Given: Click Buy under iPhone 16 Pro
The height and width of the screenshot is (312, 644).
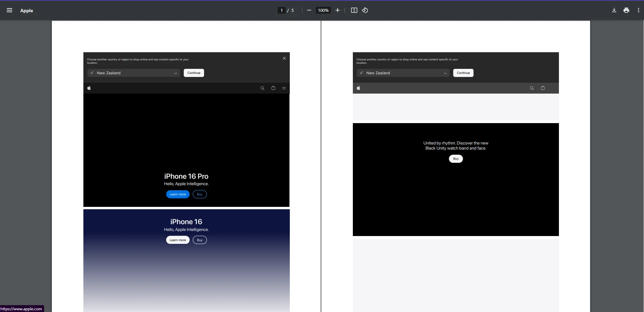Looking at the screenshot, I should coord(200,194).
